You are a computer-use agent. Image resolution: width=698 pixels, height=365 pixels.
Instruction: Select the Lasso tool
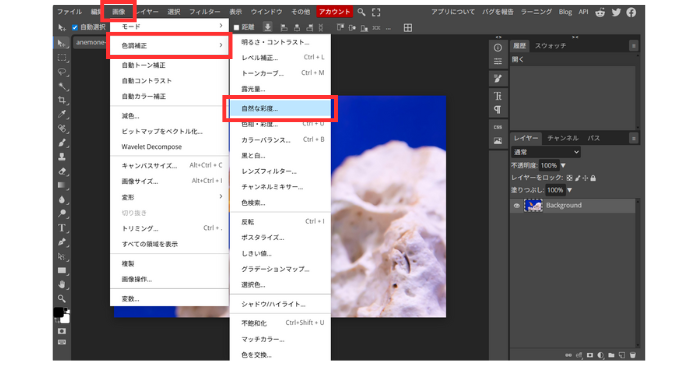point(62,72)
